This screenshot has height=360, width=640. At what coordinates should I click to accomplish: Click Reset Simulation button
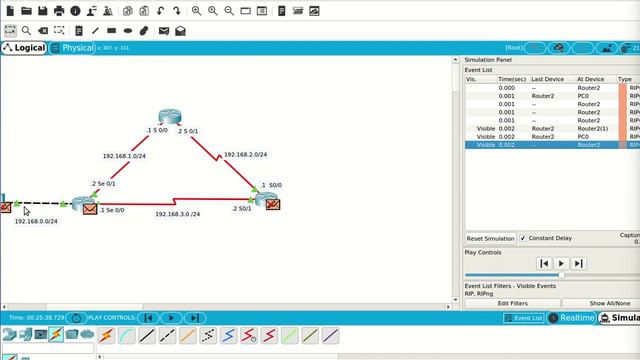pos(490,238)
